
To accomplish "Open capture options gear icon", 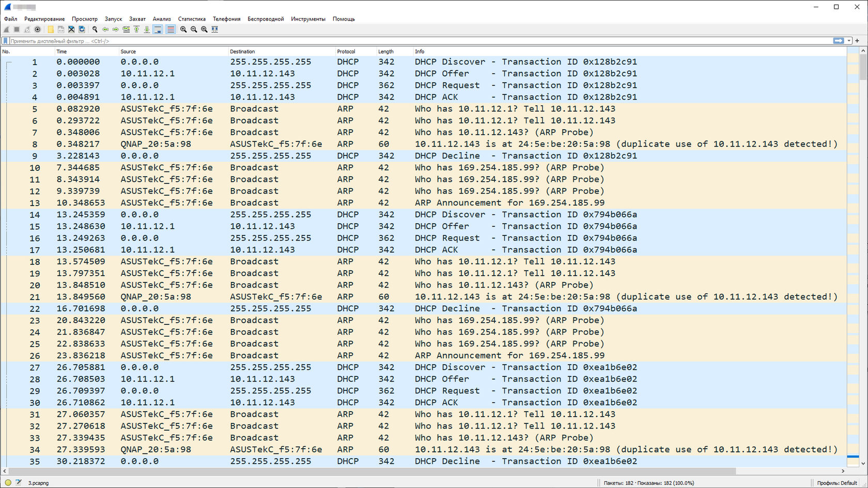I will [x=37, y=29].
